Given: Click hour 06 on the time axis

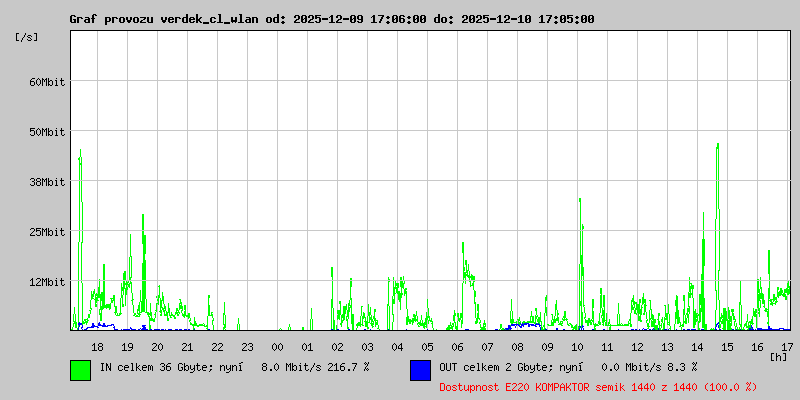Looking at the screenshot, I should (457, 347).
